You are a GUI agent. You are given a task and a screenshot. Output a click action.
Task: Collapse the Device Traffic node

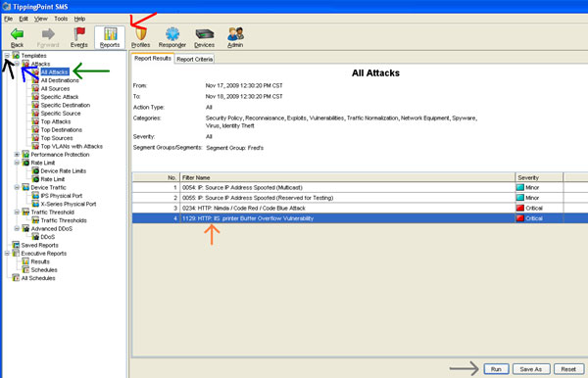[17, 187]
